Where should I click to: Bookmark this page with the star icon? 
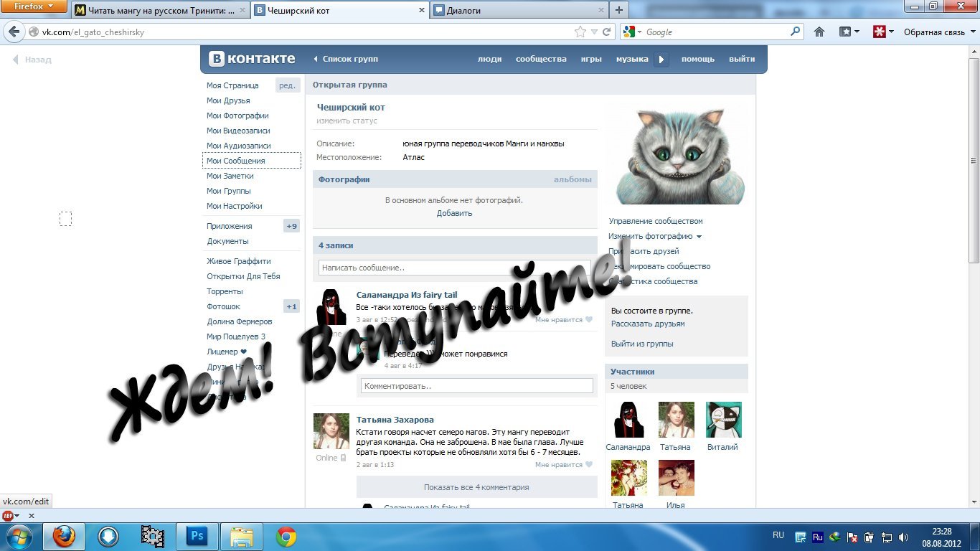tap(580, 32)
